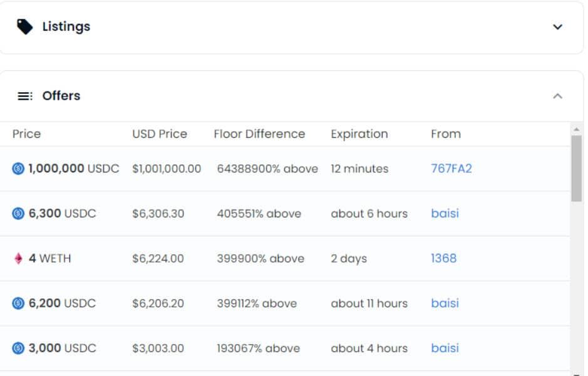588x376 pixels.
Task: Click the offers table scrollbar thumb
Action: pos(576,169)
